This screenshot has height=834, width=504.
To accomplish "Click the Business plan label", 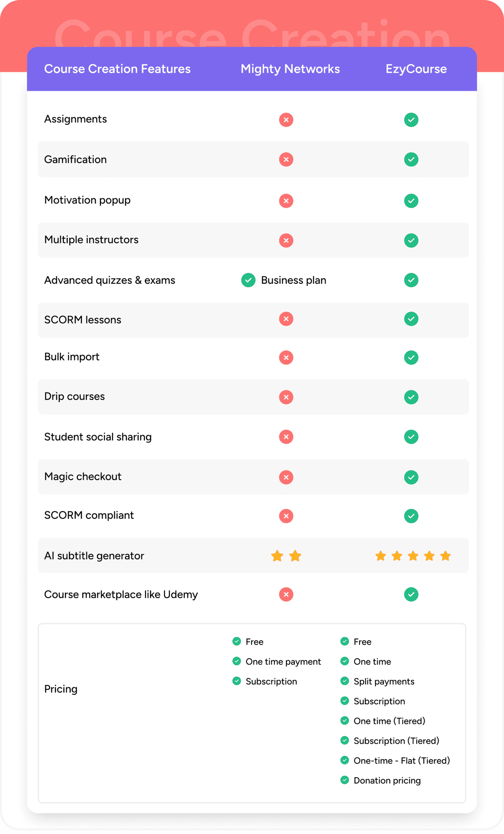I will 294,280.
